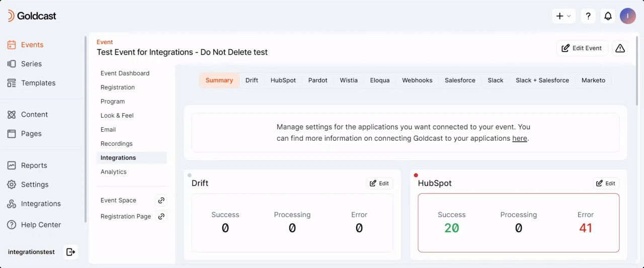This screenshot has height=268, width=644.
Task: Open Registration Page link icon
Action: [x=161, y=216]
